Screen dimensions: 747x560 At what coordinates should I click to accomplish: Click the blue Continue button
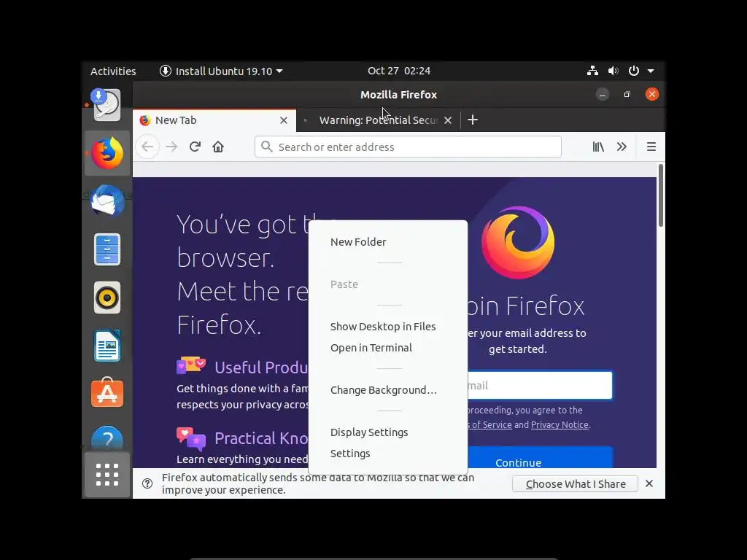coord(539,458)
